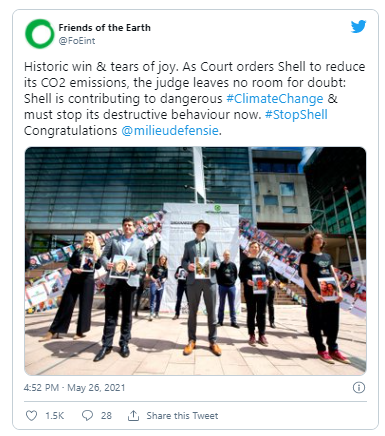Click the share upload arrow icon

[133, 415]
